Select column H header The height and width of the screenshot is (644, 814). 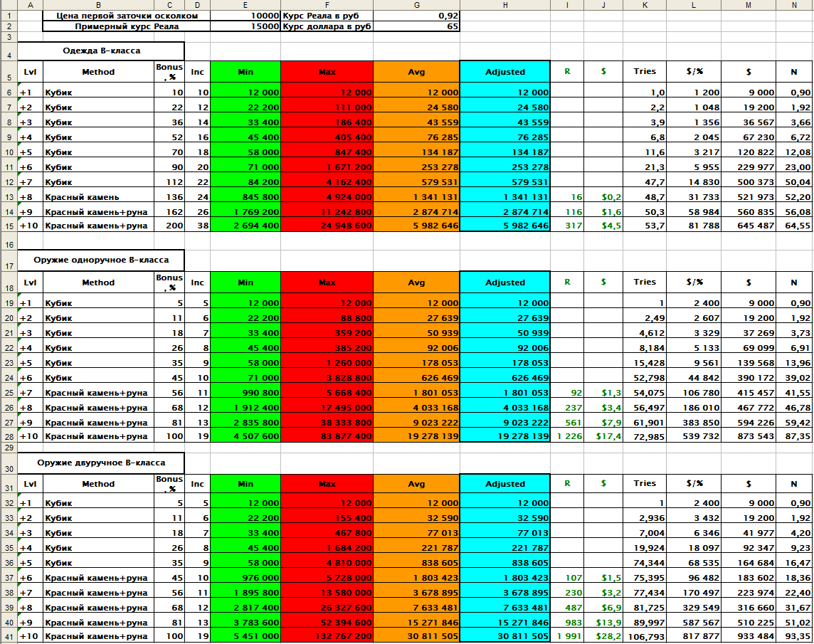[504, 5]
